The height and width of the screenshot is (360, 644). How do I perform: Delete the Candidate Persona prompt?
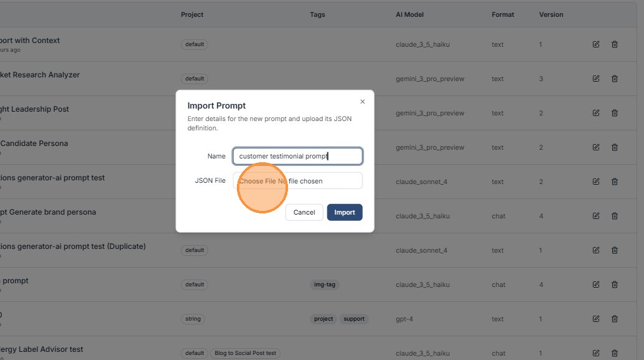pyautogui.click(x=615, y=147)
